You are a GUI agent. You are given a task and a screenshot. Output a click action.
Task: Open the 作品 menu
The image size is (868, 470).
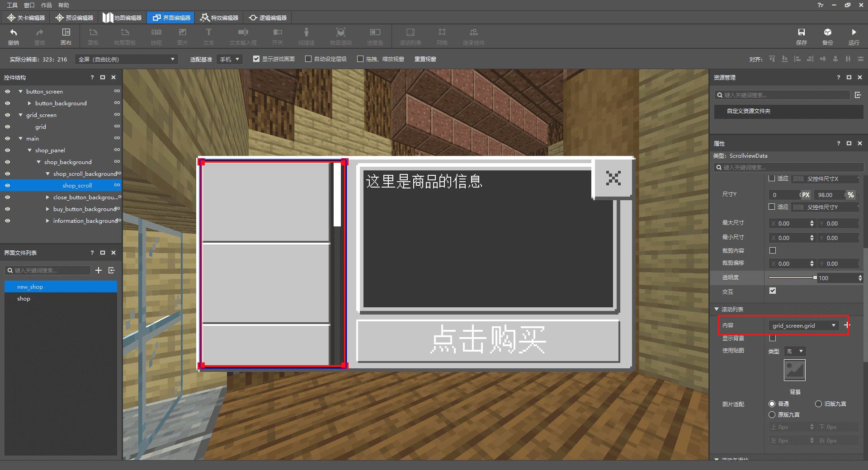[47, 5]
